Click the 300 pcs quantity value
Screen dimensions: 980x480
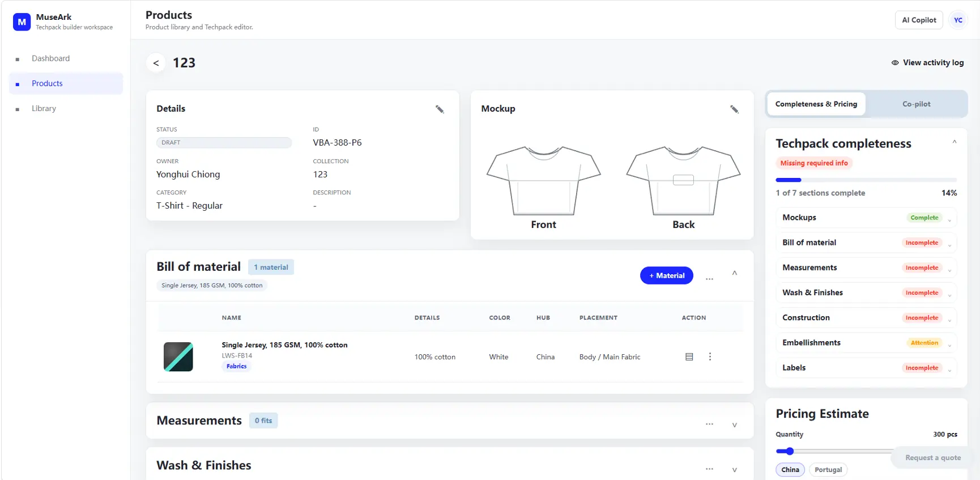point(945,435)
